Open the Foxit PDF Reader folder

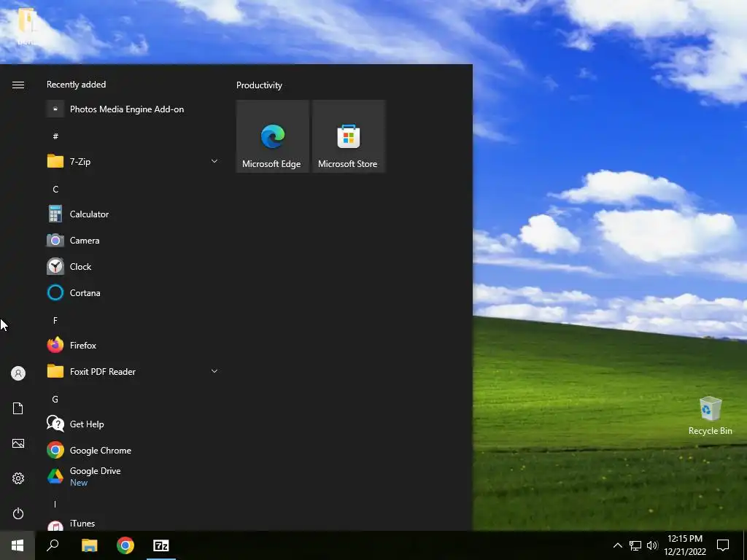133,371
